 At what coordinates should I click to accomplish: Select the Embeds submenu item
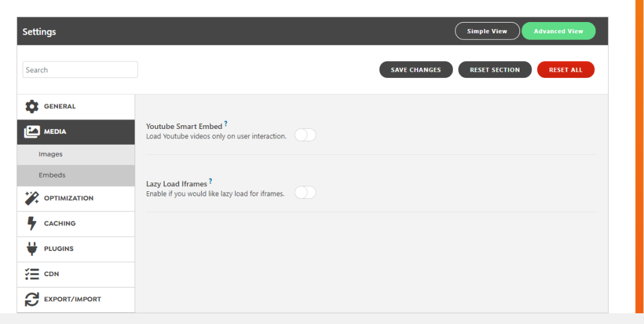(x=76, y=176)
